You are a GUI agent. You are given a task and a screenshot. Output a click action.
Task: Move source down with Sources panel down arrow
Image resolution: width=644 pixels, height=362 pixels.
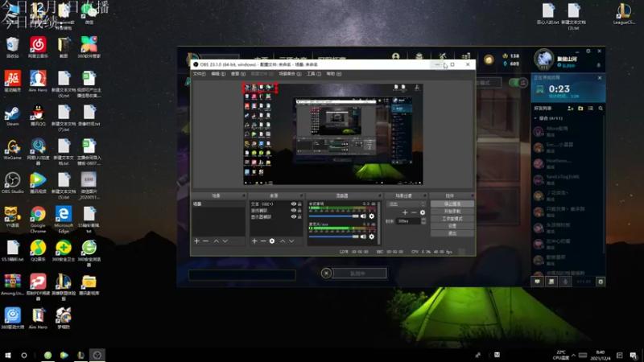click(291, 241)
